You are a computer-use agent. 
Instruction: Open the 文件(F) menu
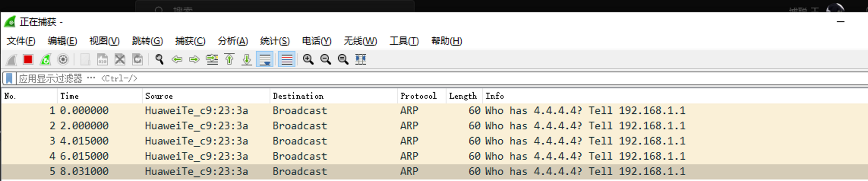(21, 41)
